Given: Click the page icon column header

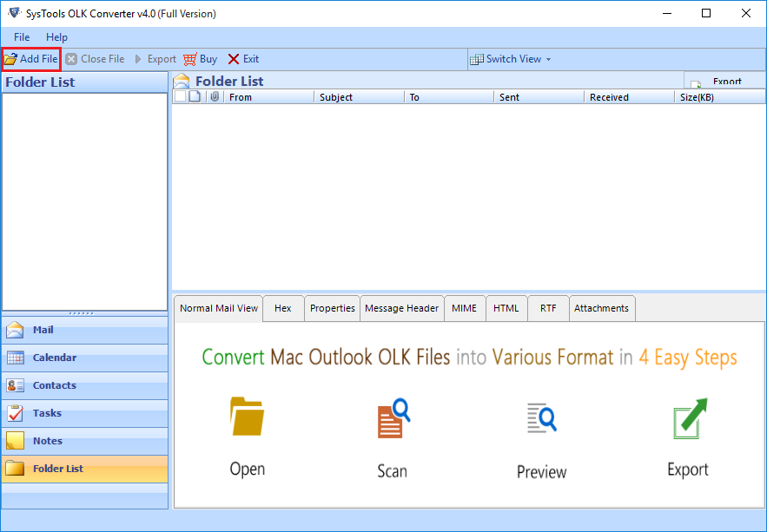Looking at the screenshot, I should tap(195, 96).
